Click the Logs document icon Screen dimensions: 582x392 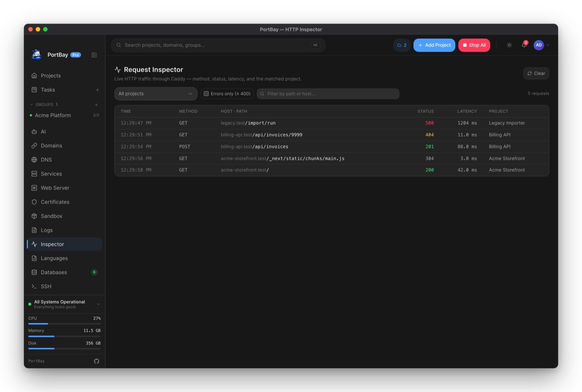[x=34, y=230]
